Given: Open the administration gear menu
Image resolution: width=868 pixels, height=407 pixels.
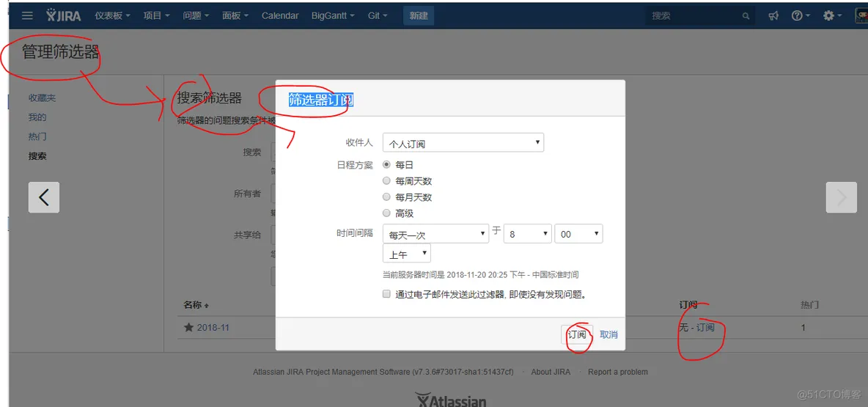Looking at the screenshot, I should (x=832, y=16).
